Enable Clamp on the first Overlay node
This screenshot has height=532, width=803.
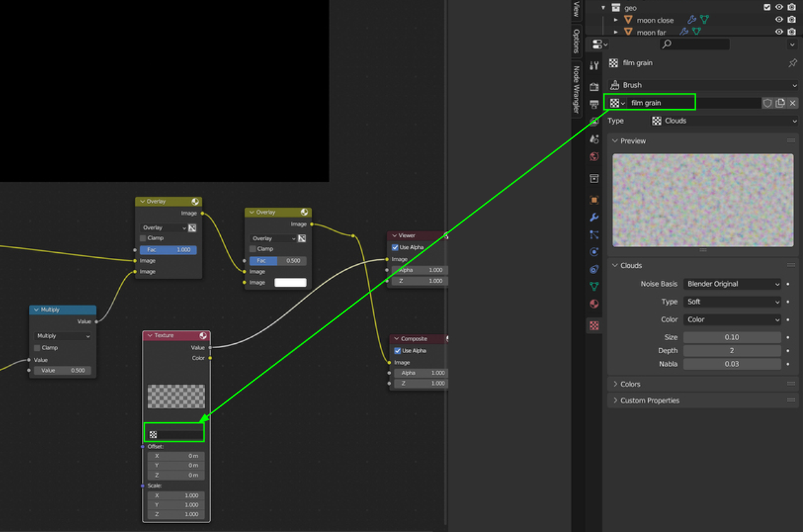[143, 238]
